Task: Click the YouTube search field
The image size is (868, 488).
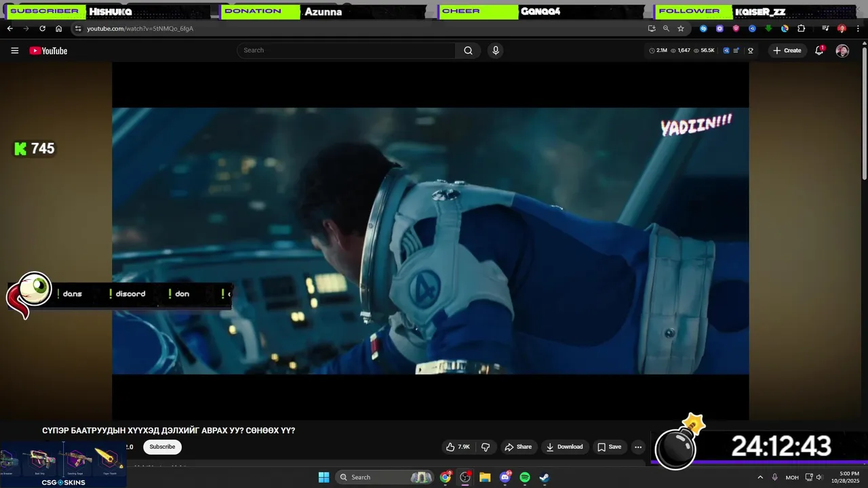Action: tap(346, 50)
